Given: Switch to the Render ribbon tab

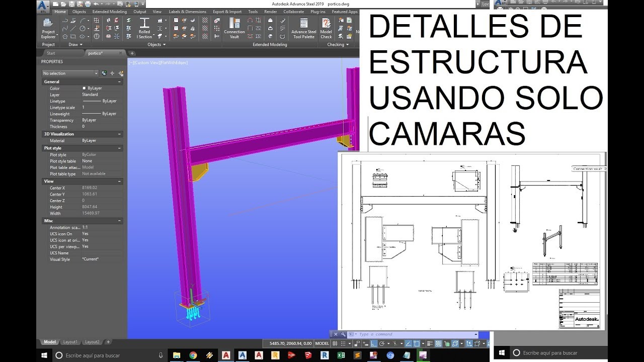Looking at the screenshot, I should tap(271, 12).
